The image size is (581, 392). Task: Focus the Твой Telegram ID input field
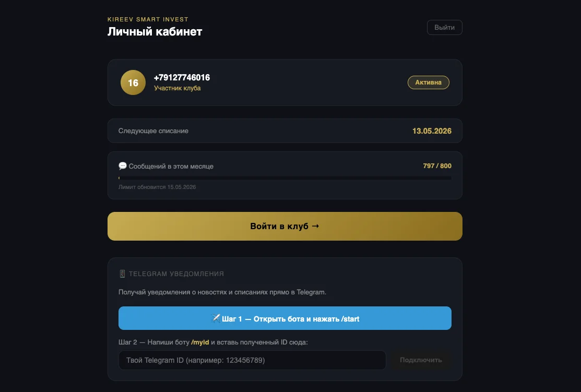pos(252,360)
